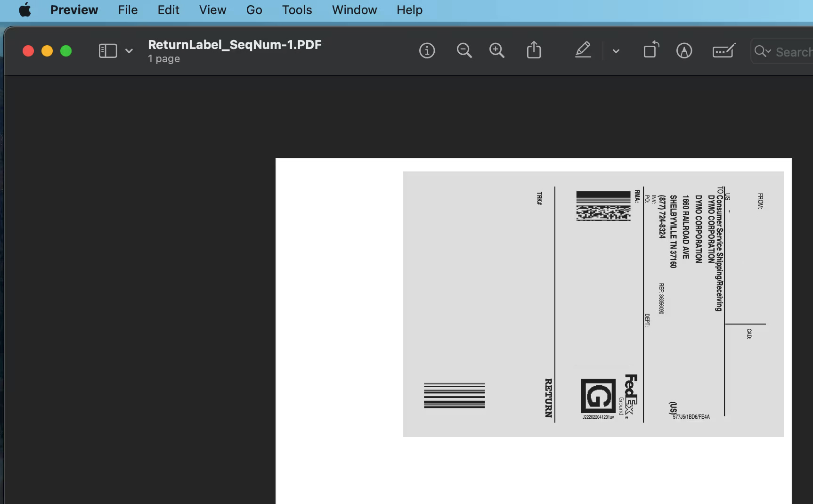Expand the Markup tool options chevron
Image resolution: width=813 pixels, height=504 pixels.
pos(616,51)
